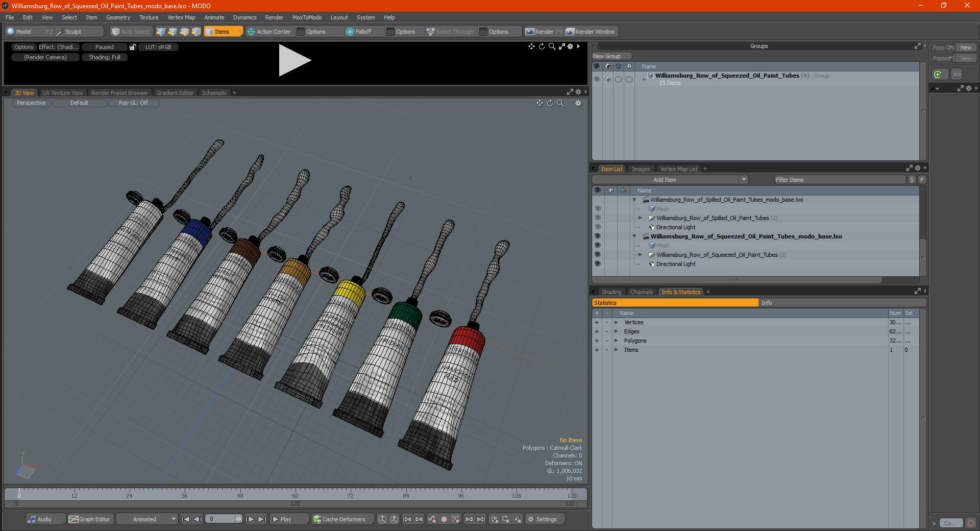This screenshot has height=531, width=980.
Task: Open Animated keying mode dropdown
Action: pyautogui.click(x=147, y=519)
